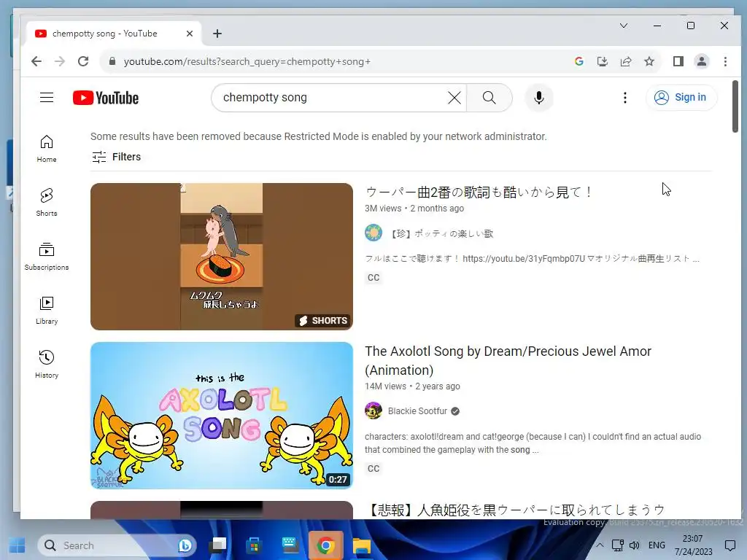This screenshot has width=747, height=560.
Task: Click the first result's channel name text
Action: 441,233
